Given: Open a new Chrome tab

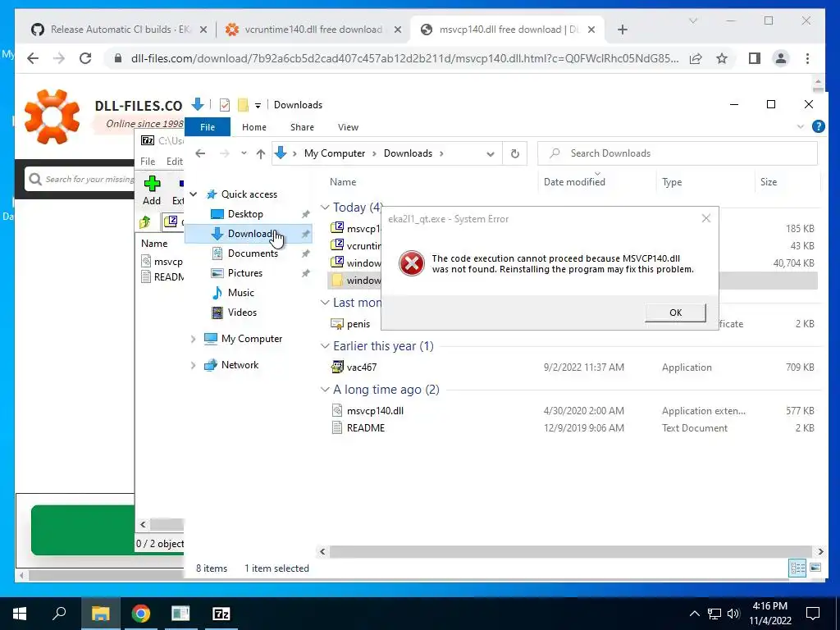Looking at the screenshot, I should click(622, 30).
